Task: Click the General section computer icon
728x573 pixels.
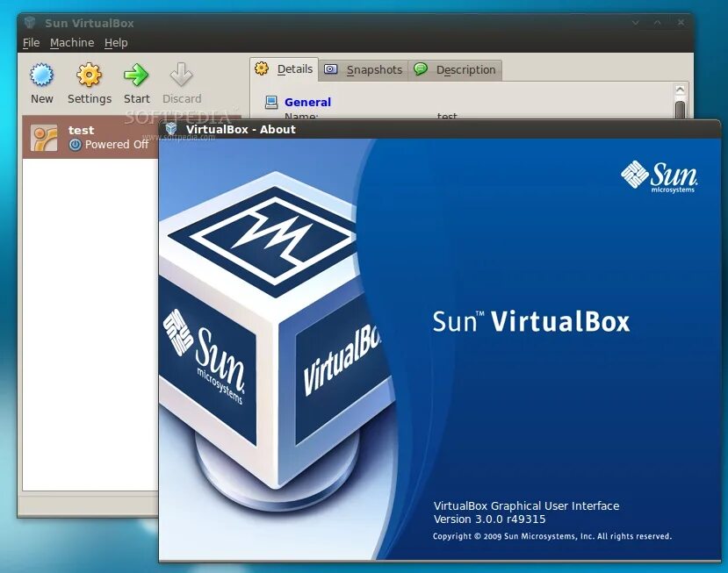Action: 271,102
